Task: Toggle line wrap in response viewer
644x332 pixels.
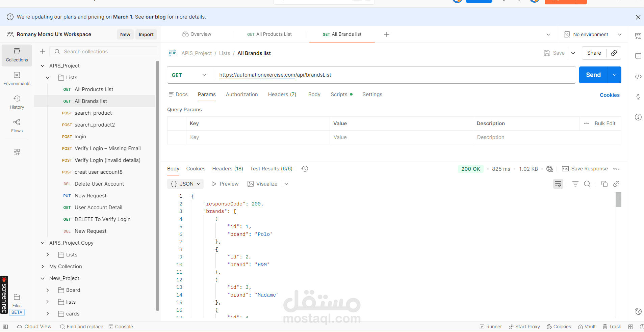Action: 558,184
